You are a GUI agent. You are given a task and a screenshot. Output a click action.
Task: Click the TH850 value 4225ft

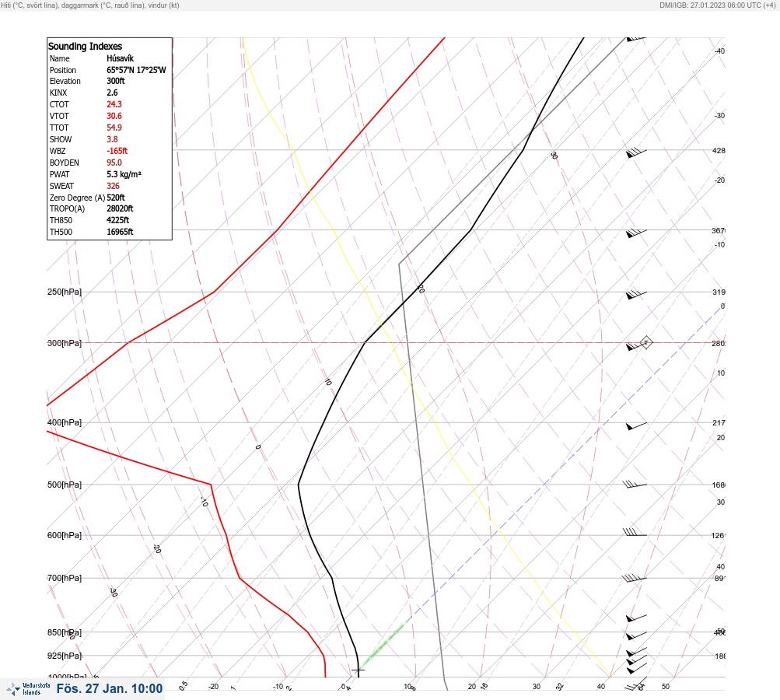point(117,220)
